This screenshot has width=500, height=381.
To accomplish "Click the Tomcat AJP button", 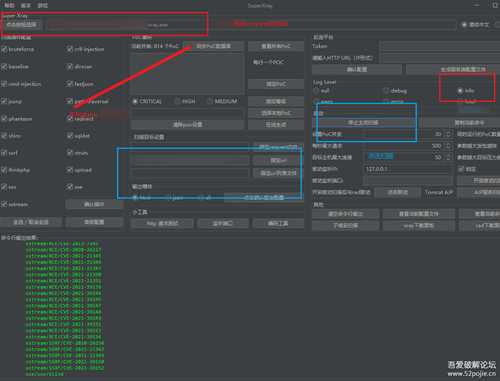I will click(x=438, y=193).
